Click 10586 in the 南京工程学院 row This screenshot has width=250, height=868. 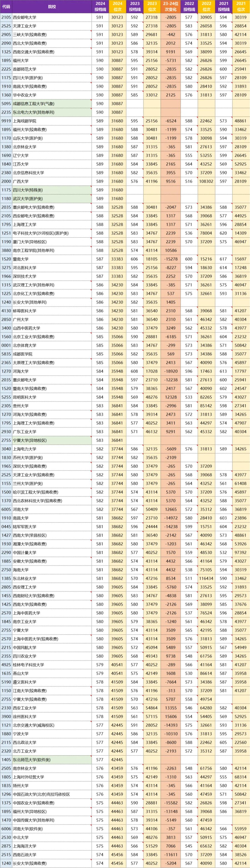(x=171, y=250)
